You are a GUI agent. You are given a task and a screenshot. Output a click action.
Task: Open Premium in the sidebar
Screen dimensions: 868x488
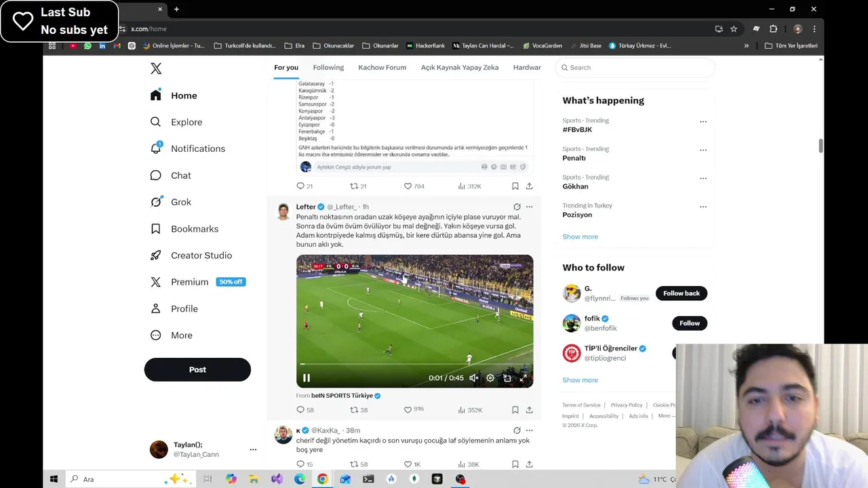click(x=197, y=282)
